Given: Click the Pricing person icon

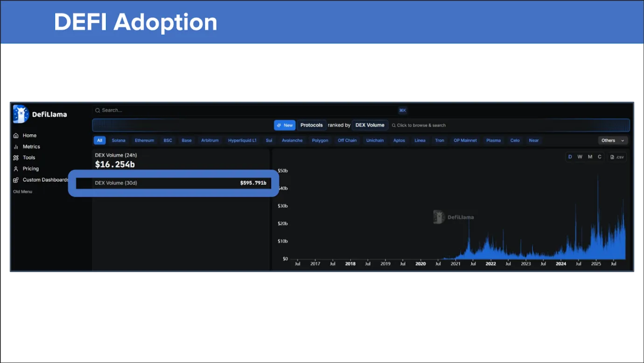Looking at the screenshot, I should click(16, 169).
